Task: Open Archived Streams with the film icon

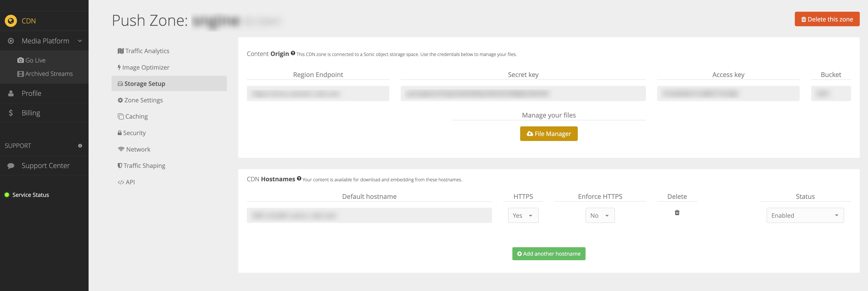Action: coord(45,74)
